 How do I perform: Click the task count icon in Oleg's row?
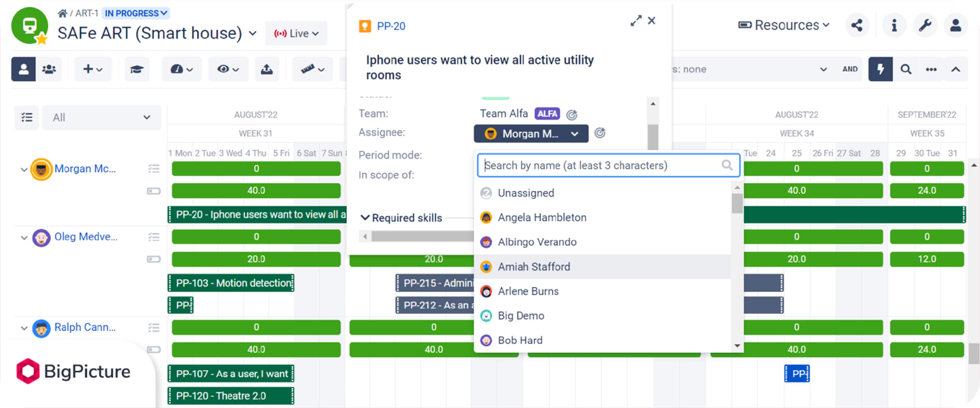coord(154,237)
